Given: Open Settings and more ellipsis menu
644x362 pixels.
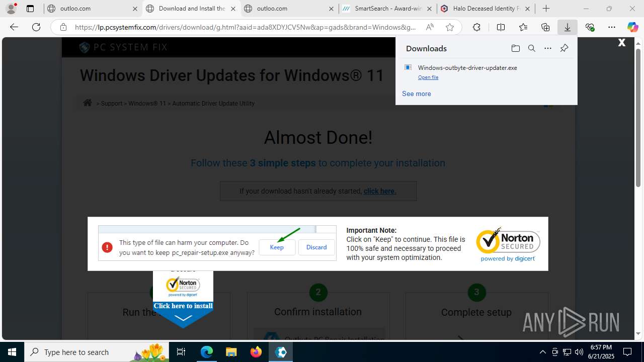Looking at the screenshot, I should click(x=611, y=27).
